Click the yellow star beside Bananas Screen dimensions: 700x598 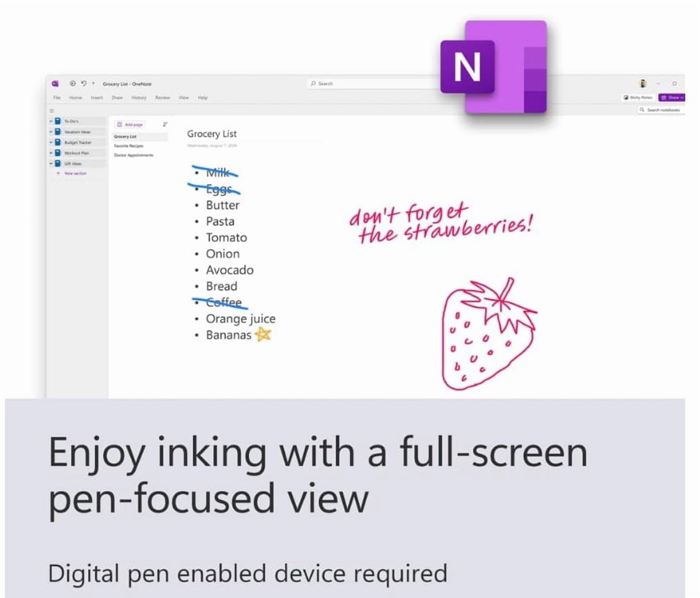coord(263,334)
